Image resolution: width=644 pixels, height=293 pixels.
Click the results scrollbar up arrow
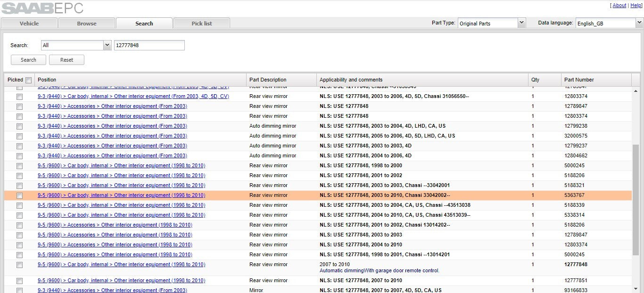click(x=636, y=91)
